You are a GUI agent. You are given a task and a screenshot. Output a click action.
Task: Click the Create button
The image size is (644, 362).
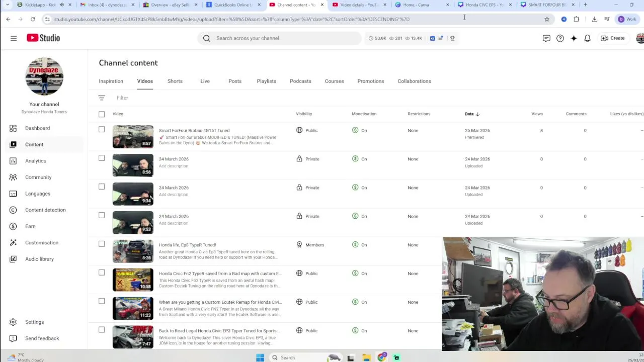click(612, 38)
